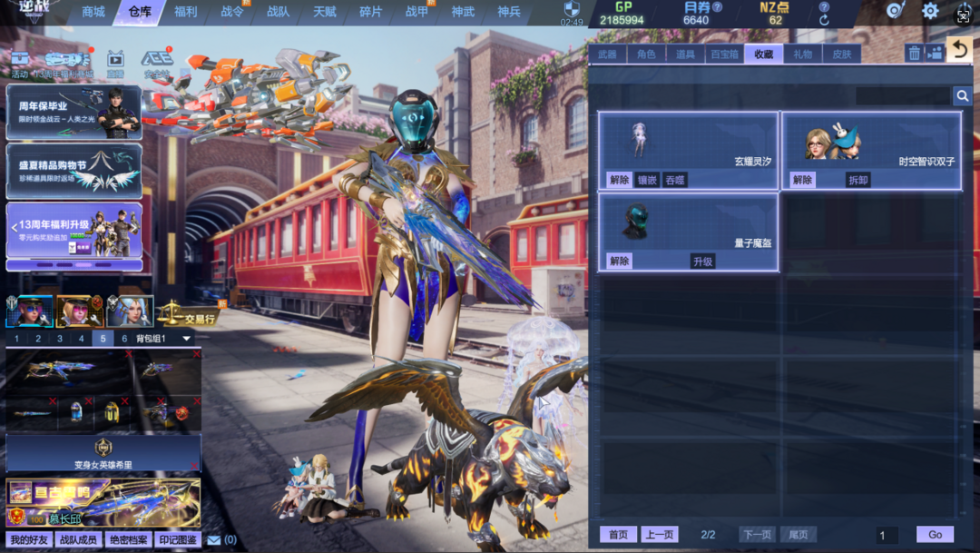Click 拆卸 on the 时空智识双子 item
980x553 pixels.
tap(858, 180)
